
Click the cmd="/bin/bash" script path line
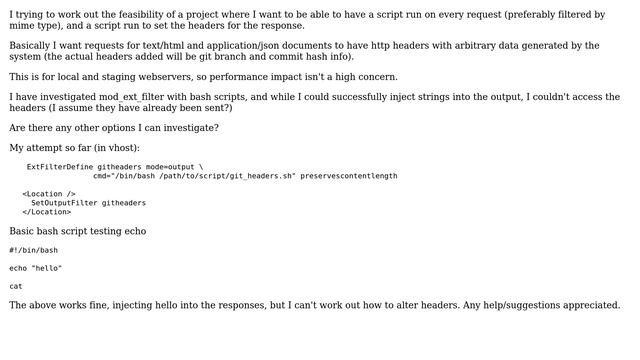pyautogui.click(x=245, y=176)
